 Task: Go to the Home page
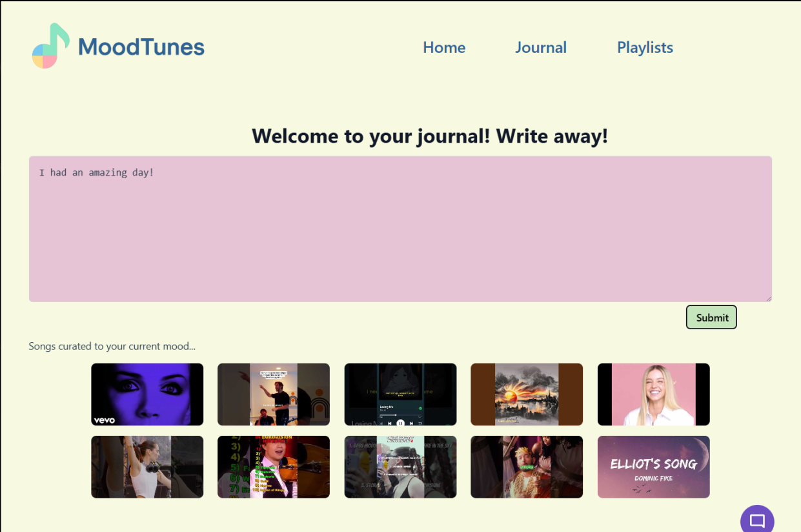(x=444, y=47)
